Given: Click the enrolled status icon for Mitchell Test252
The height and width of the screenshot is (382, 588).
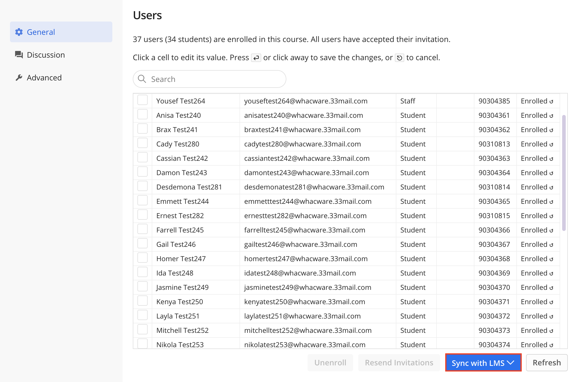Looking at the screenshot, I should 551,331.
